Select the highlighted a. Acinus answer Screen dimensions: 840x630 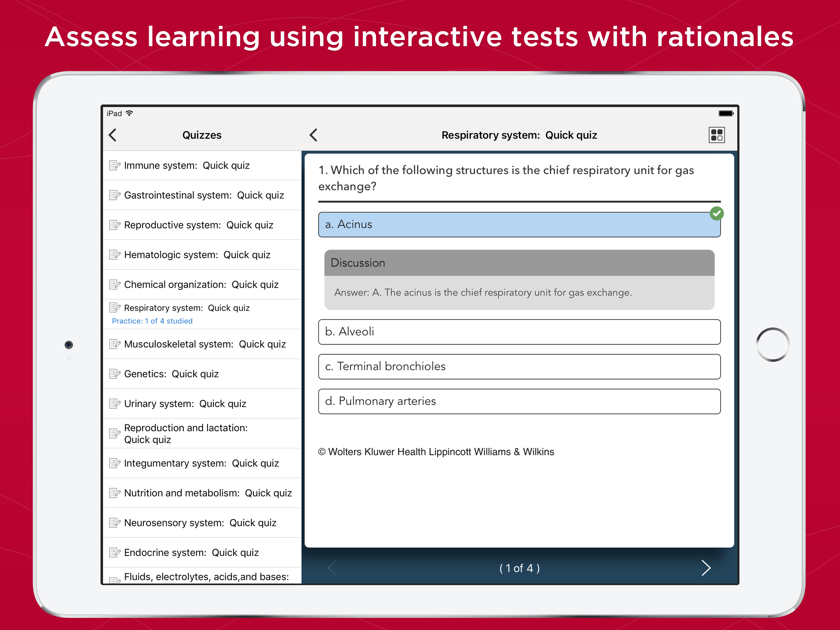click(x=519, y=225)
